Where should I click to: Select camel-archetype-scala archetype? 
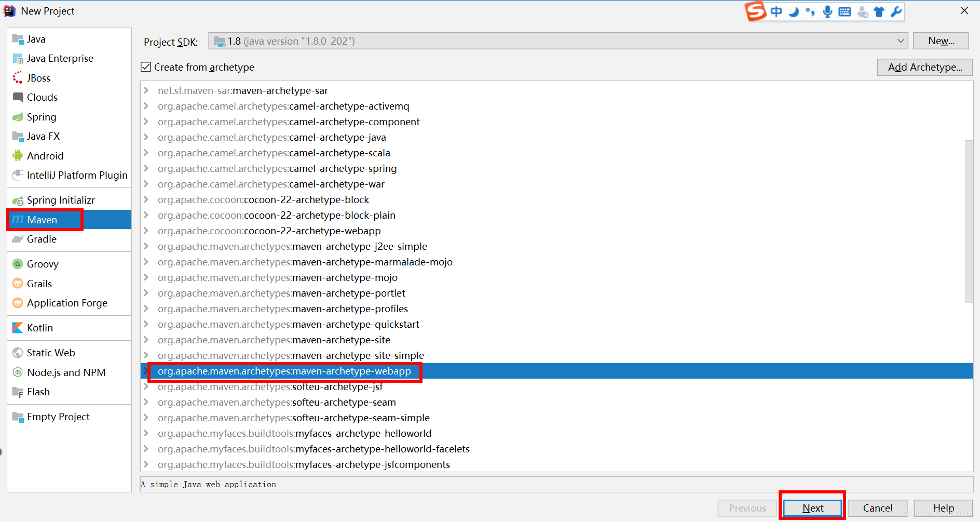click(556, 153)
